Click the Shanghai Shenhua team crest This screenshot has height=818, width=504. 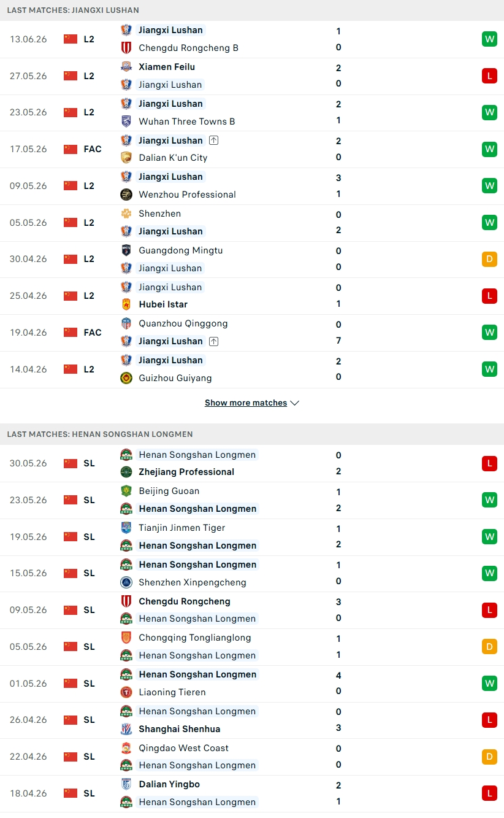point(126,728)
